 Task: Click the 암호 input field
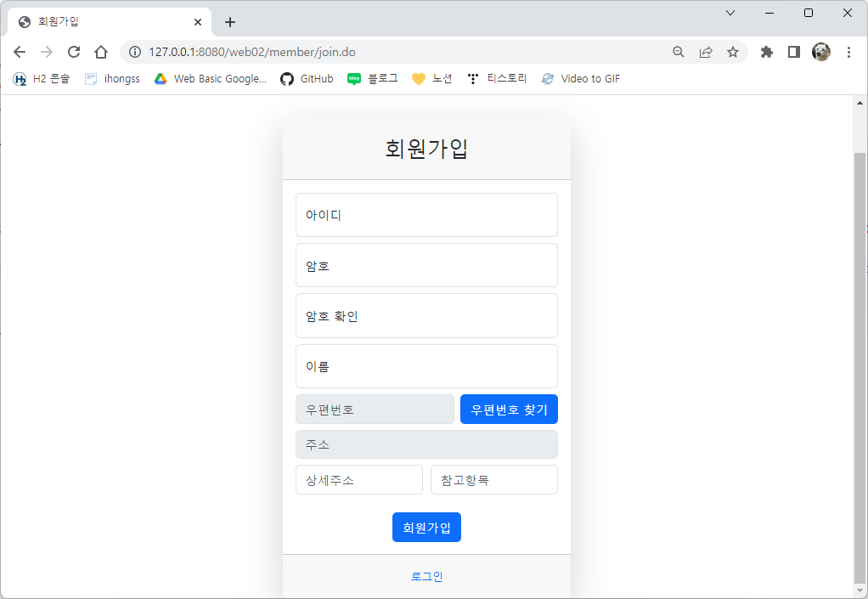click(x=426, y=265)
